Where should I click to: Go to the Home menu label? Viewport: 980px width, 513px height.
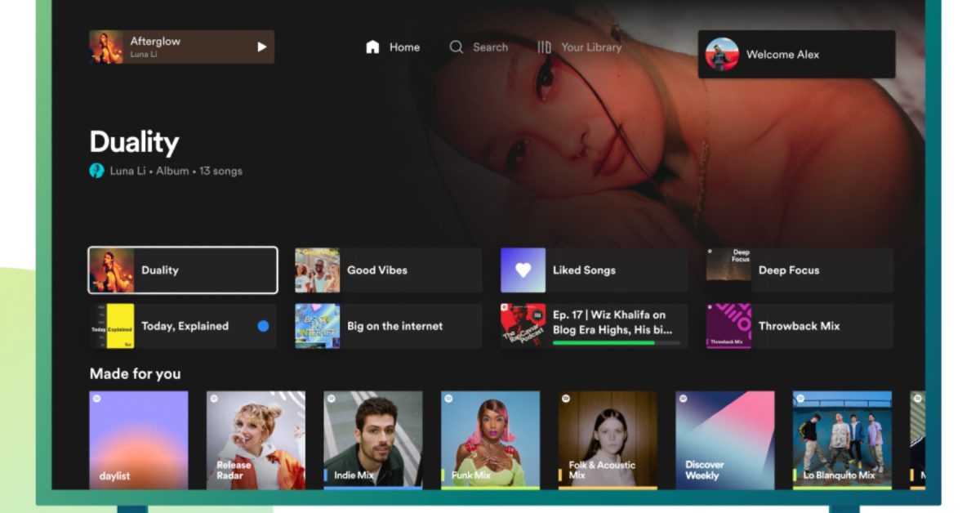404,47
